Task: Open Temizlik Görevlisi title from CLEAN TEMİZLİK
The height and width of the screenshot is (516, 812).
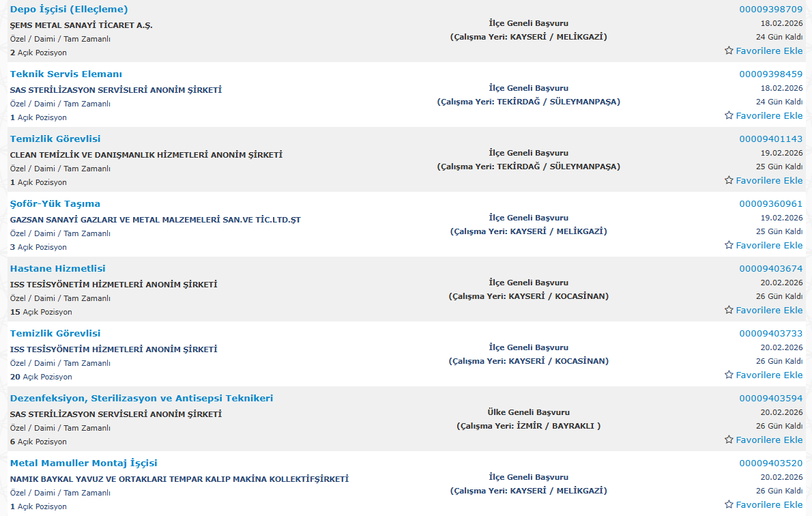Action: click(55, 139)
